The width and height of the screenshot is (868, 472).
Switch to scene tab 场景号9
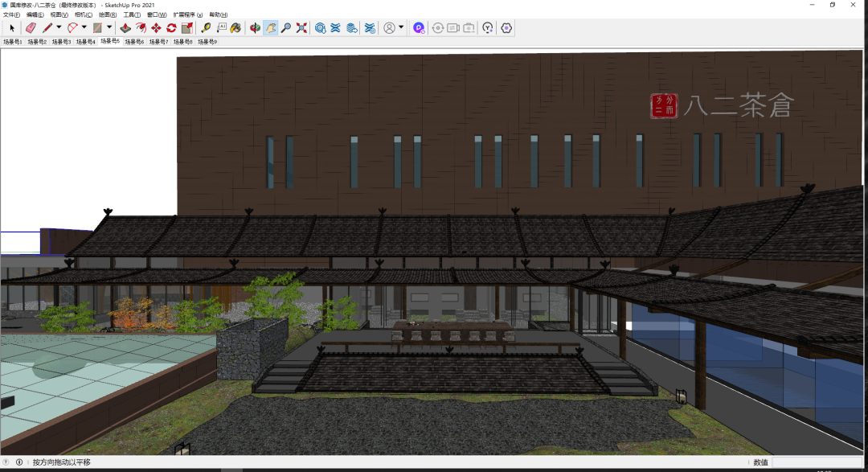point(207,42)
